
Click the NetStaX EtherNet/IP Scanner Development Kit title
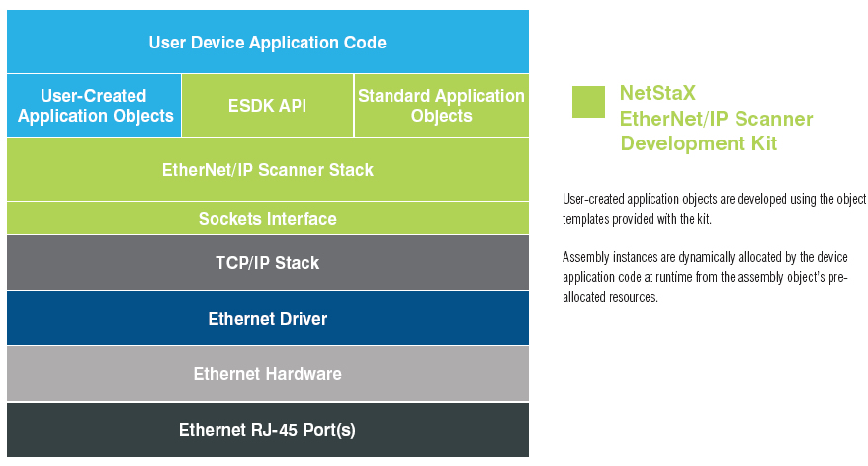[x=716, y=118]
